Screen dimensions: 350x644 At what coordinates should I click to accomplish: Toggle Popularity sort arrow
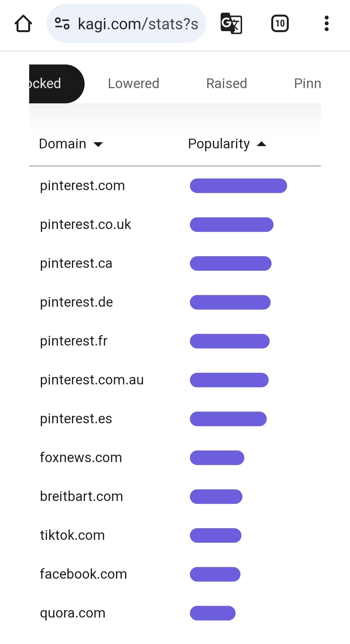[262, 144]
